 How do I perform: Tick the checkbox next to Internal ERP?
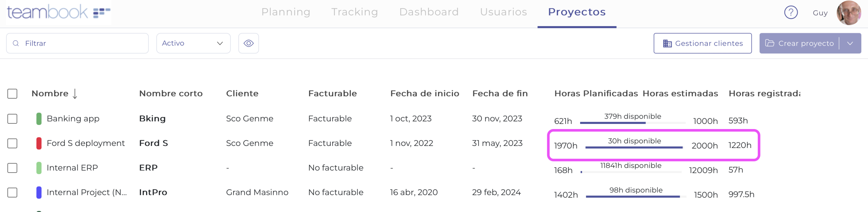(12, 168)
